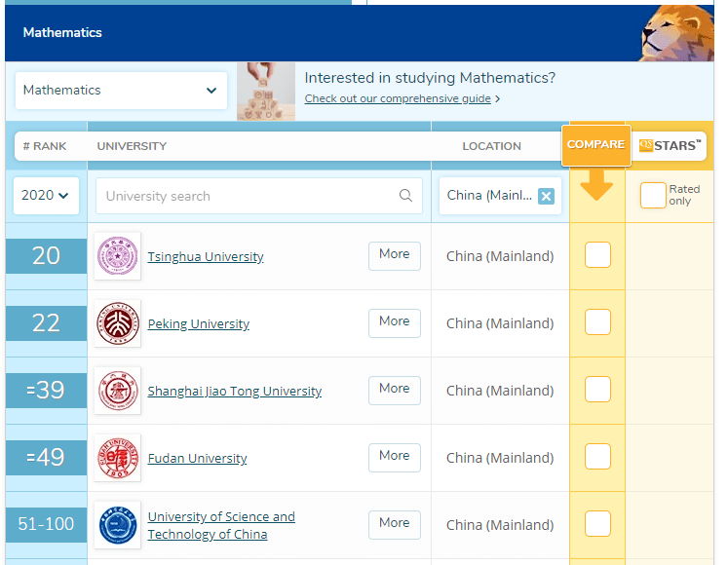The width and height of the screenshot is (728, 565).
Task: Click the Tsinghua University logo icon
Action: [117, 256]
